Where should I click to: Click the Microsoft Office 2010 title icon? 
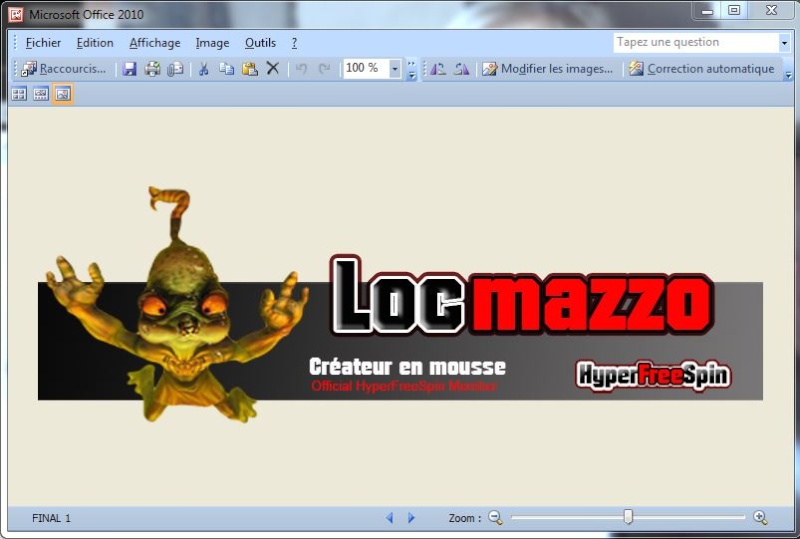click(15, 15)
